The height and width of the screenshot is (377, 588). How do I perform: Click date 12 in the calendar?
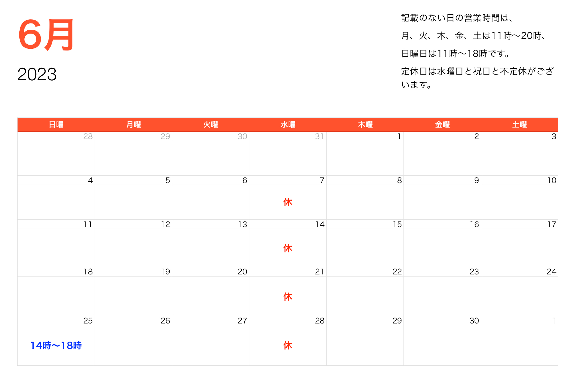pyautogui.click(x=165, y=224)
